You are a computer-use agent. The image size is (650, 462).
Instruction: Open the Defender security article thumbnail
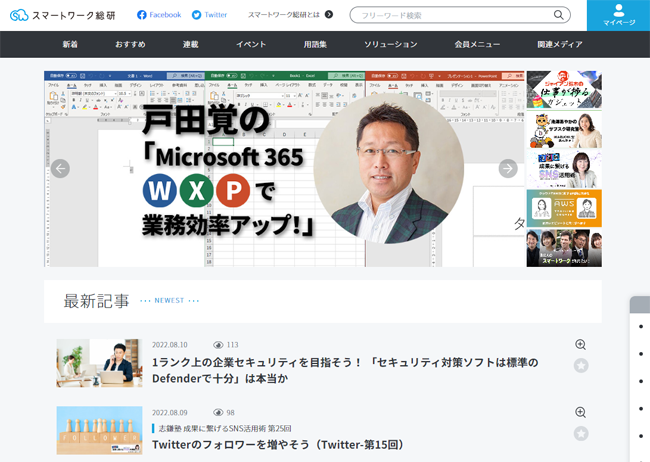(x=99, y=363)
